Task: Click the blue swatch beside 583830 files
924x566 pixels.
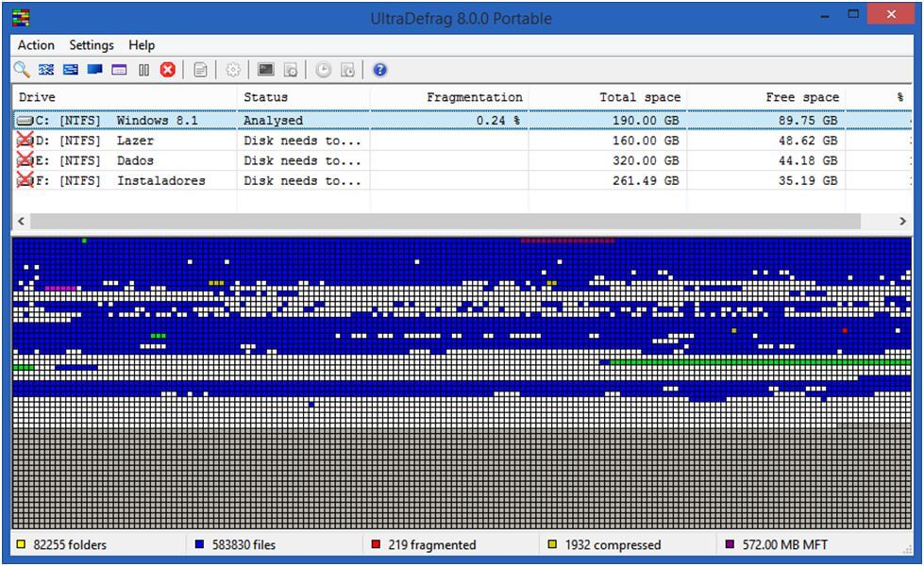Action: tap(200, 545)
